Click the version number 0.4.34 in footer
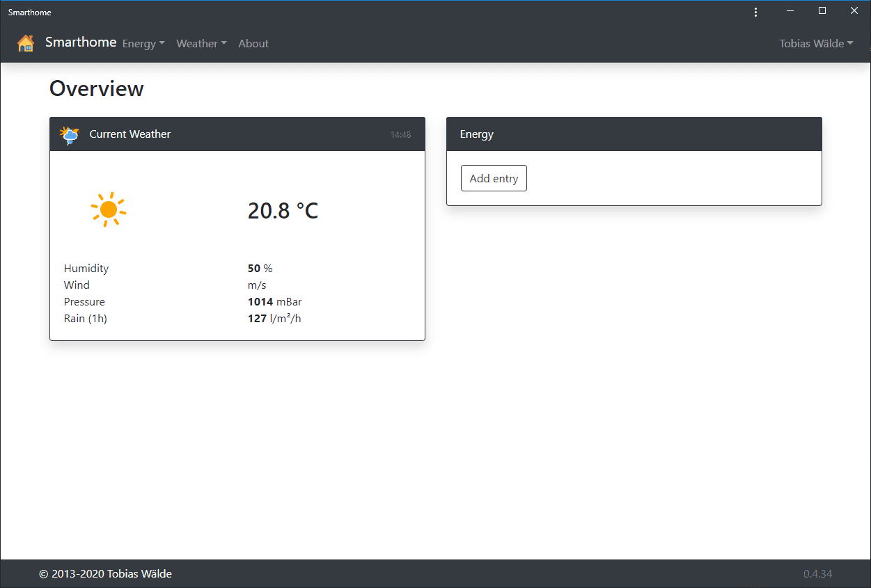Viewport: 871px width, 588px height. pos(817,574)
